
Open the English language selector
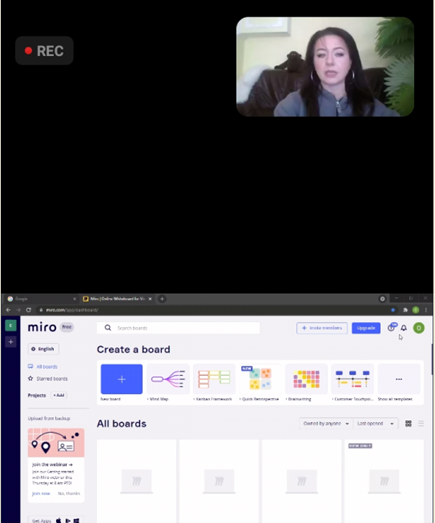43,349
